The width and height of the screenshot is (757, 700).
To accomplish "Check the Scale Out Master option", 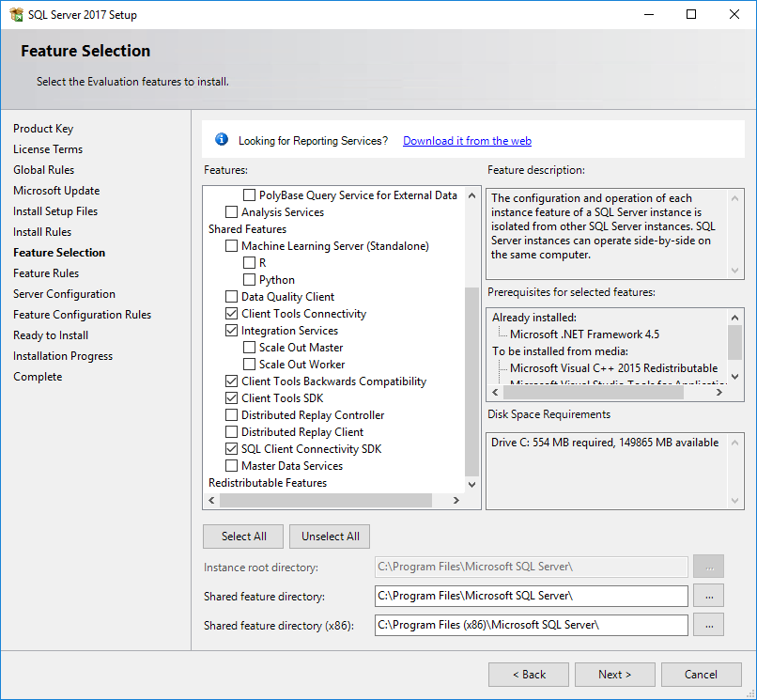I will (x=249, y=348).
